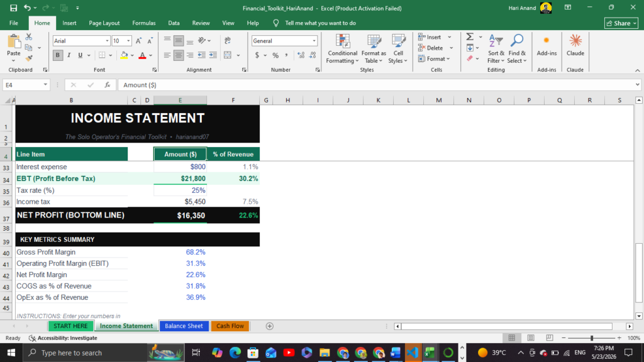Open Conditional Formatting menu

tap(342, 49)
